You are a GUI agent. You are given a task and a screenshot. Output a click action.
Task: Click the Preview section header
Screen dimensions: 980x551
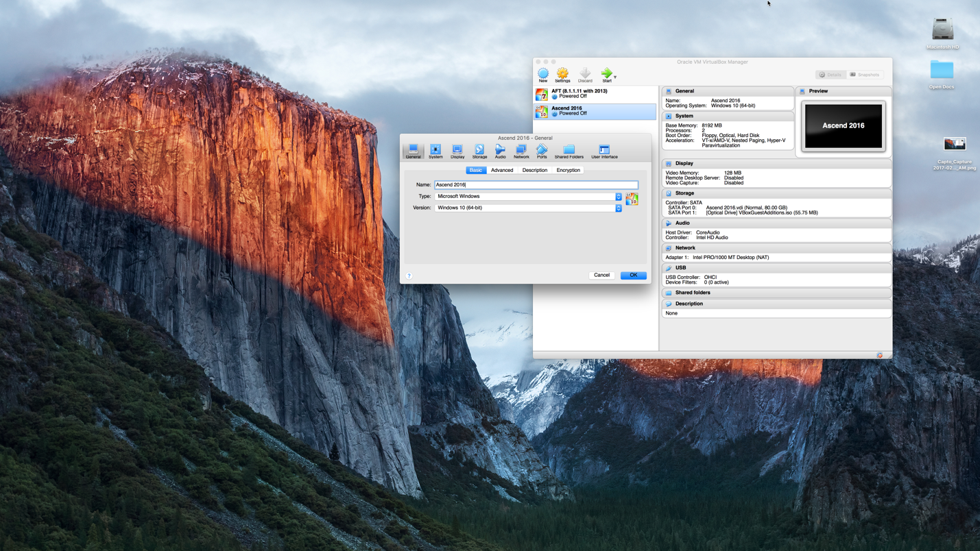point(844,91)
